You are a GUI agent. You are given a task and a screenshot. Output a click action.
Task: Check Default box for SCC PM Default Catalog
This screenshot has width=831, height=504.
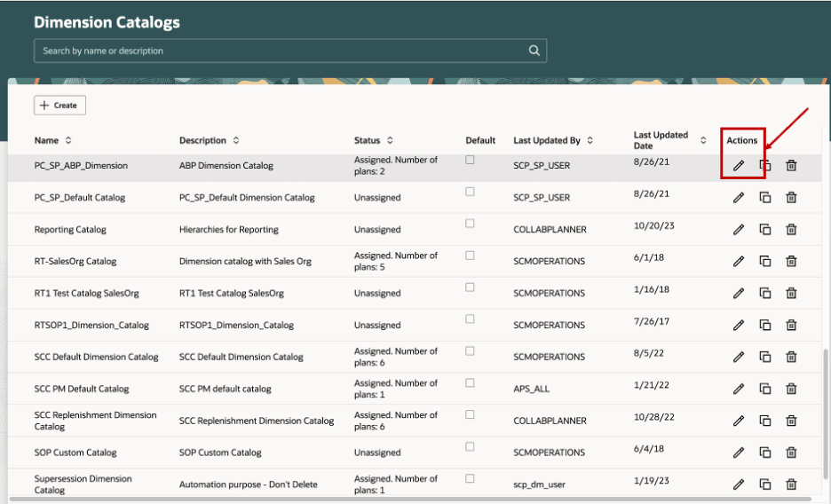pyautogui.click(x=470, y=382)
